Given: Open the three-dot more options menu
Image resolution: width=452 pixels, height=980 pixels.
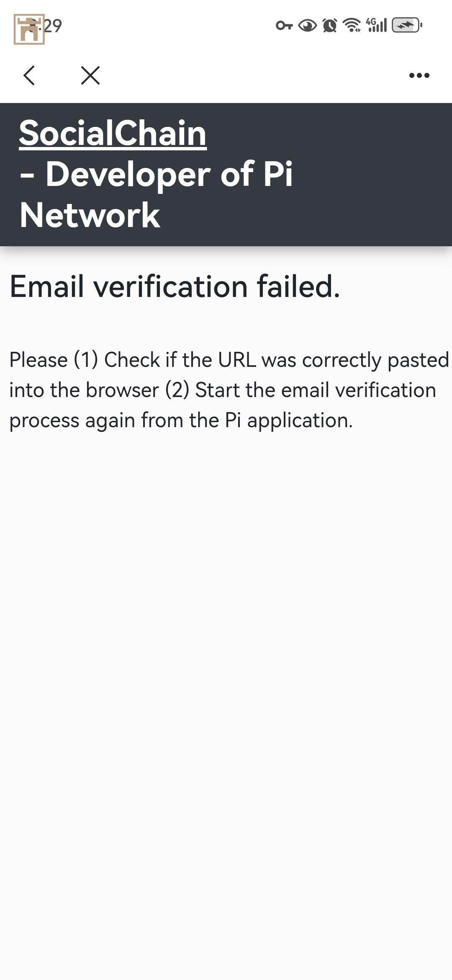Looking at the screenshot, I should coord(419,75).
